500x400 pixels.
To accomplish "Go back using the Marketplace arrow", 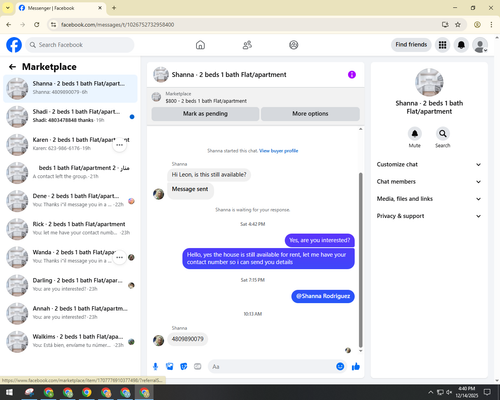I will tap(12, 67).
